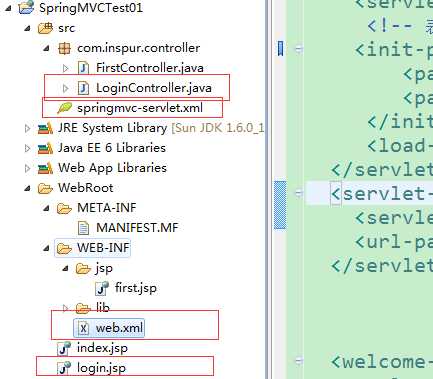Expand the LoginController.java node
Viewport: 433px width, 379px height.
pyautogui.click(x=66, y=88)
